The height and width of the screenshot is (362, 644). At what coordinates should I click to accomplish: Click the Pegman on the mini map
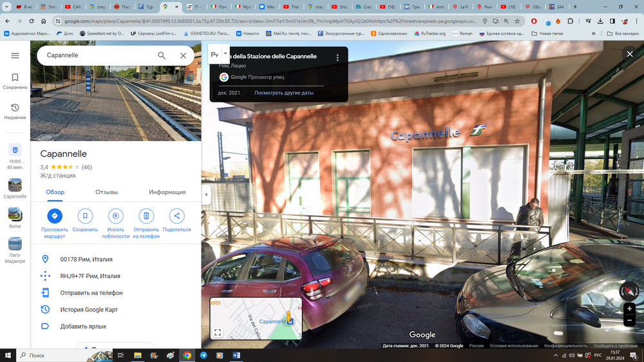tap(289, 318)
